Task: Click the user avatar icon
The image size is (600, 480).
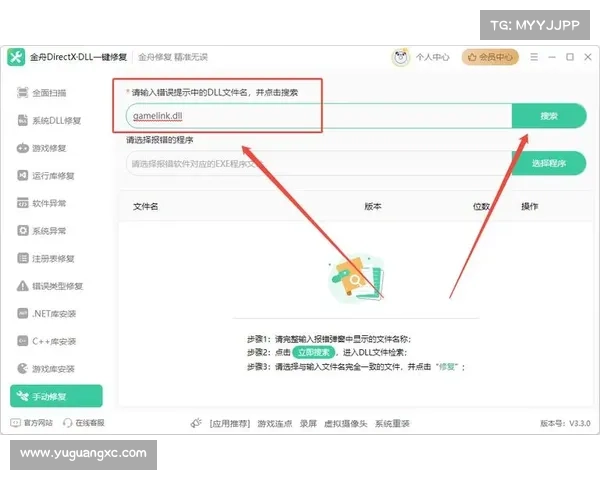Action: click(x=400, y=57)
